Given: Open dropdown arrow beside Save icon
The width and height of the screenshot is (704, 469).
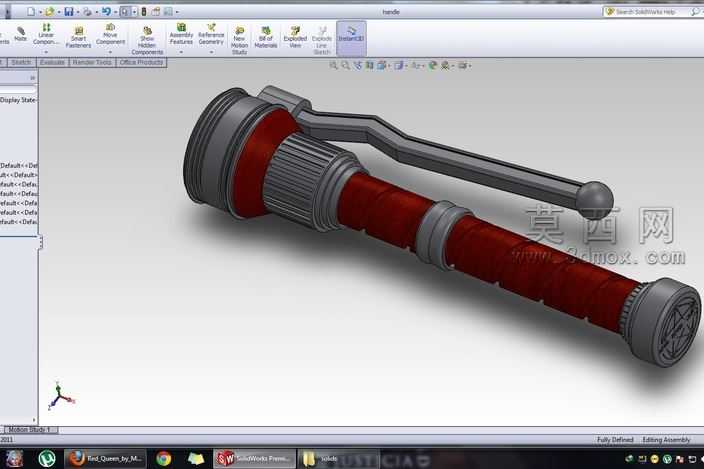Looking at the screenshot, I should [78, 12].
